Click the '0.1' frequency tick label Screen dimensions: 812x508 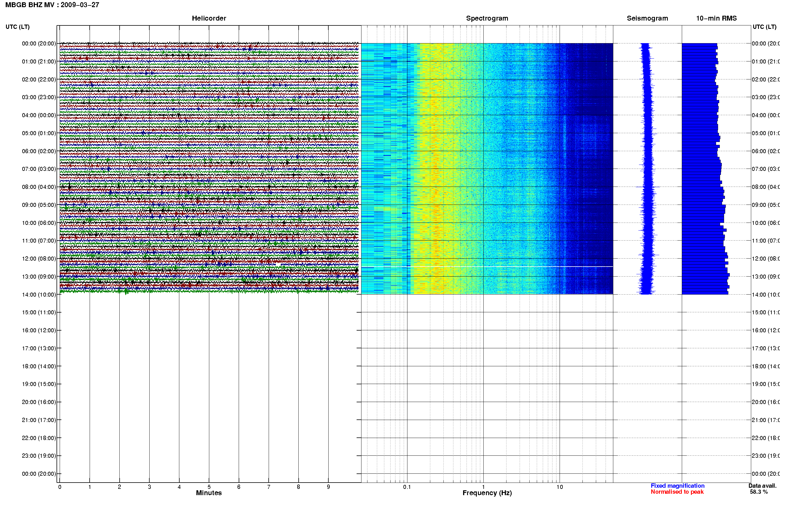click(x=407, y=487)
